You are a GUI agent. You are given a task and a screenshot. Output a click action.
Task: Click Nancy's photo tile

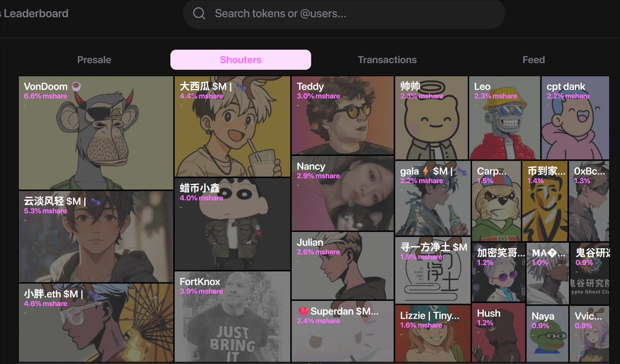(x=343, y=194)
